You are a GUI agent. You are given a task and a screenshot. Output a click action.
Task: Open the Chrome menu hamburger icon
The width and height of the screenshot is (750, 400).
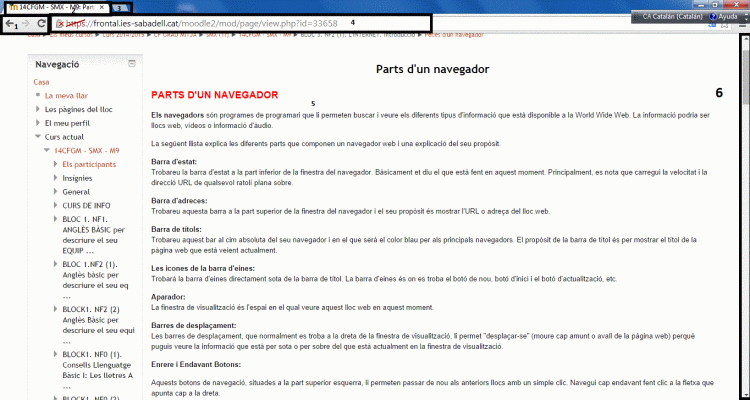(743, 25)
